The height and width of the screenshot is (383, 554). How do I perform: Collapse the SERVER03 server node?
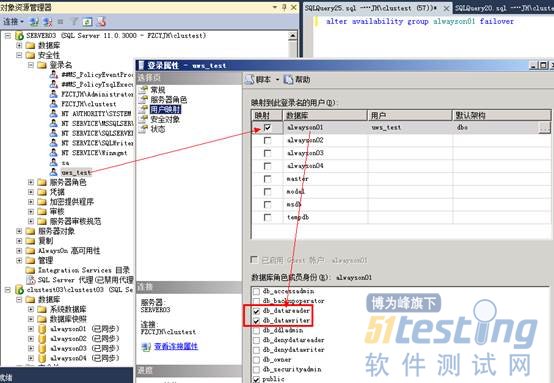click(8, 36)
